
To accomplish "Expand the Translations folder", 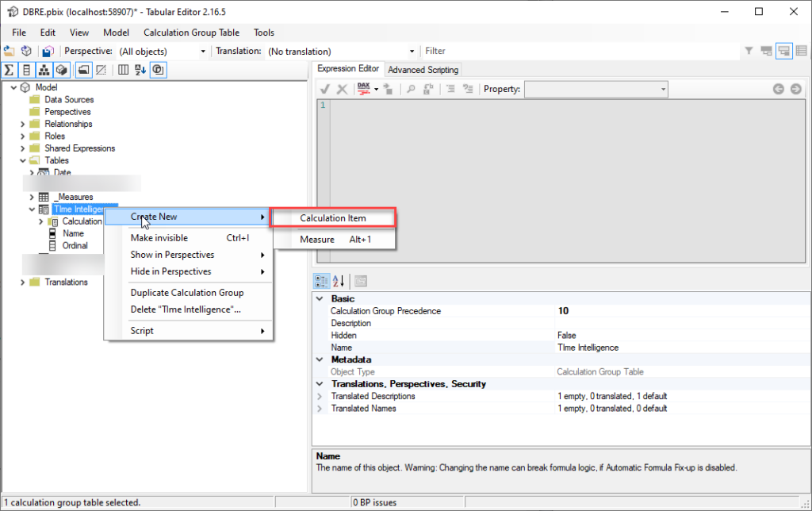I will 23,282.
